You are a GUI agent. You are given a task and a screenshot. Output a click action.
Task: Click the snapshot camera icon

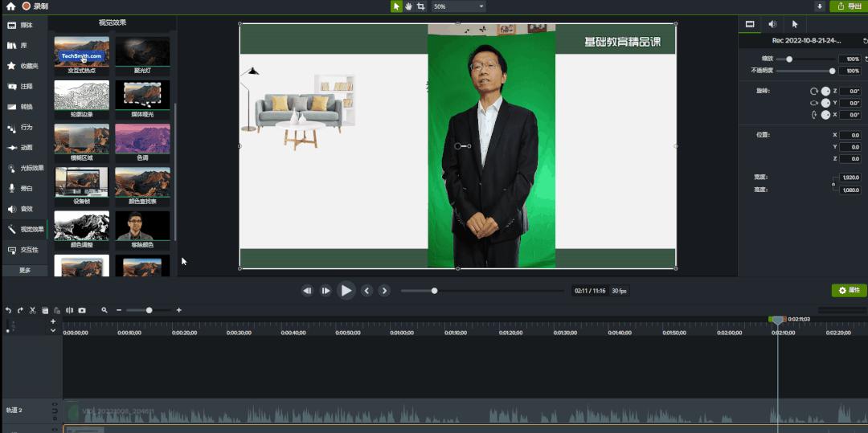pos(82,310)
